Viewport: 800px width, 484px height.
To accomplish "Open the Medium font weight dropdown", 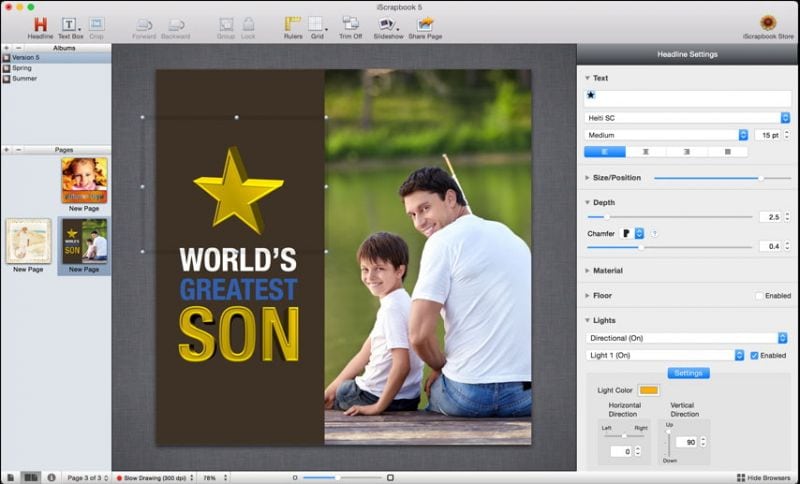I will (x=666, y=135).
